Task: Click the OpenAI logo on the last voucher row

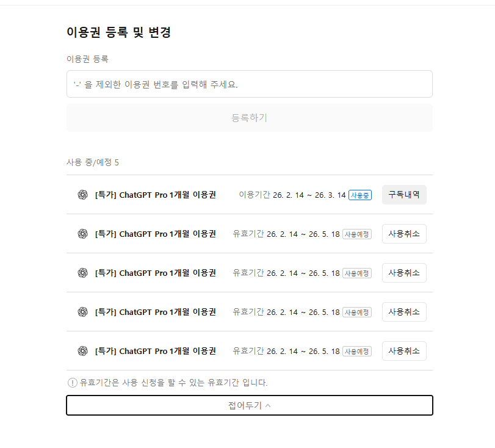Action: [x=81, y=350]
